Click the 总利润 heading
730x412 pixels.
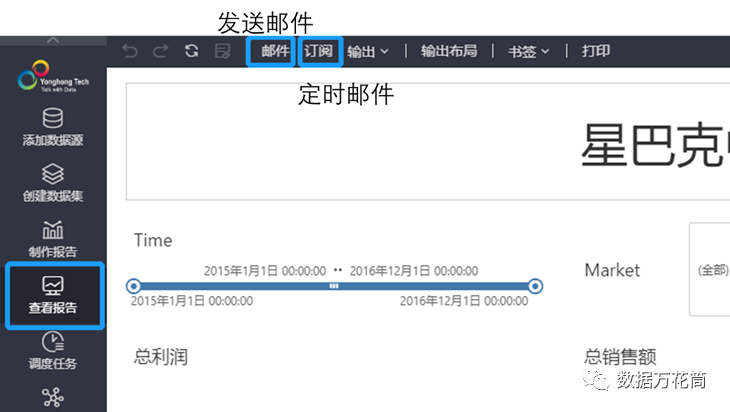[x=161, y=357]
